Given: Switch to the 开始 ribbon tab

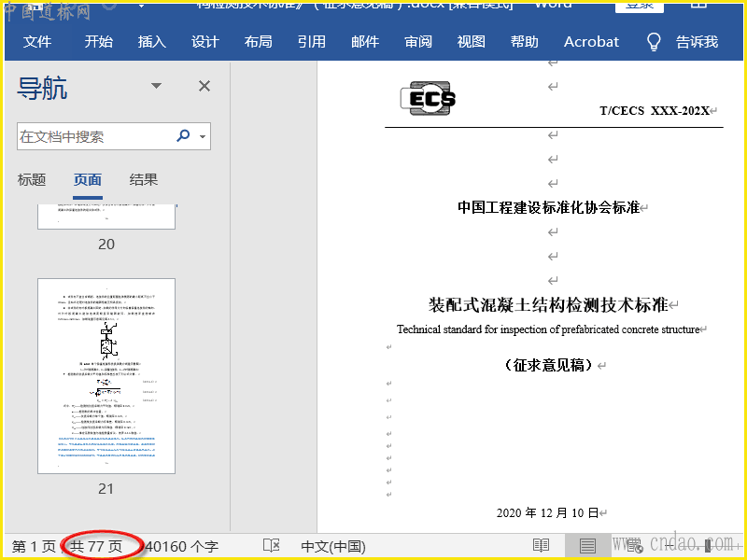Looking at the screenshot, I should (x=99, y=41).
